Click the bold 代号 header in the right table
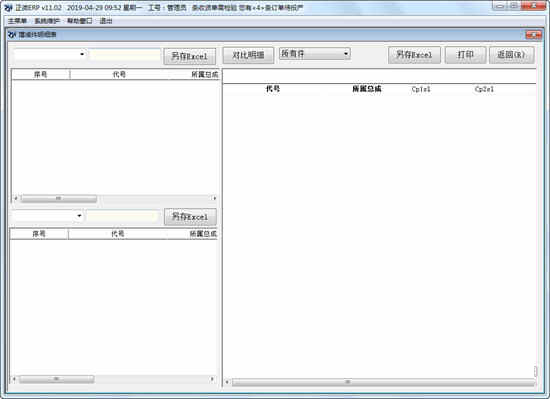This screenshot has height=399, width=550. (273, 89)
